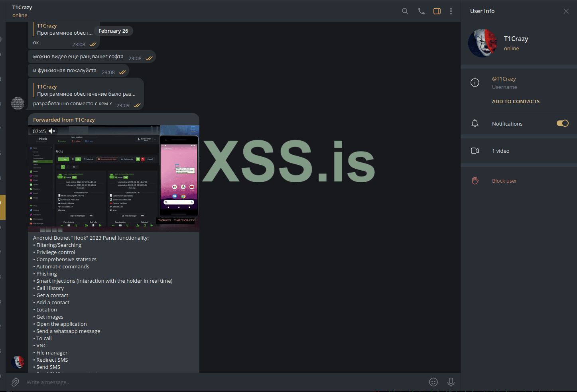Image resolution: width=577 pixels, height=392 pixels.
Task: Block user T1Crazy
Action: tap(504, 181)
